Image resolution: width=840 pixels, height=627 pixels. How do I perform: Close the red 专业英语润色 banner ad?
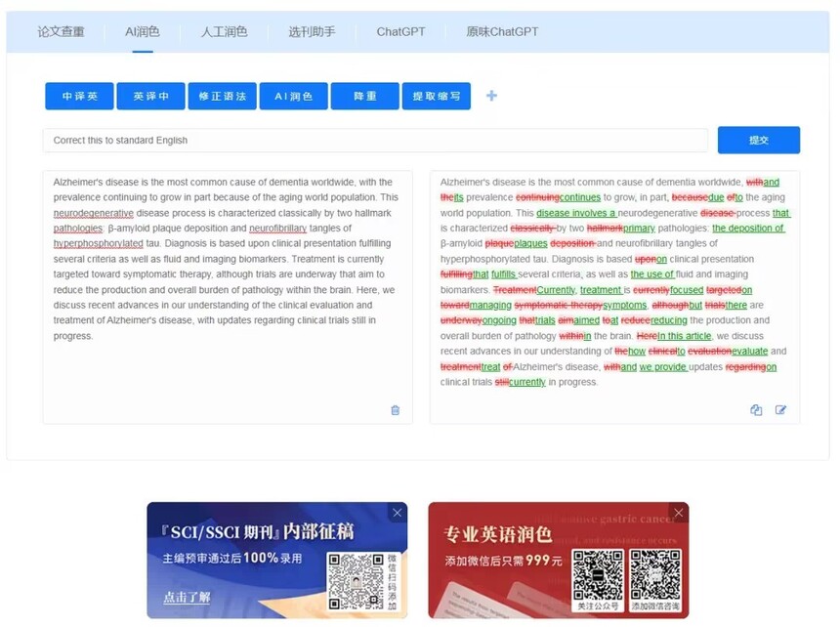tap(679, 513)
